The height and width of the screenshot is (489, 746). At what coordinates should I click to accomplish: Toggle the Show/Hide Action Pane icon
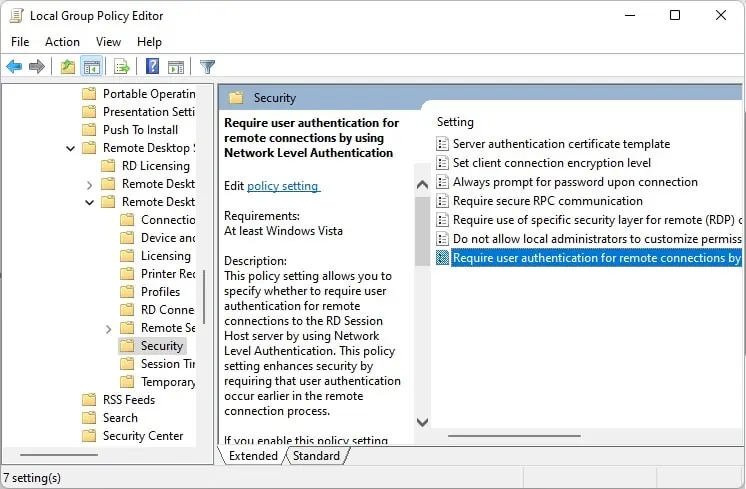[176, 67]
